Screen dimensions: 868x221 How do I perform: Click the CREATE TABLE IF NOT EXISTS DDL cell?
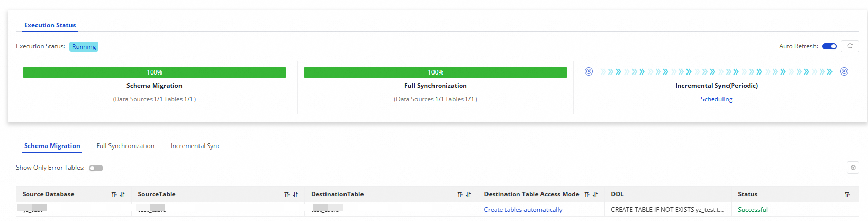pyautogui.click(x=667, y=210)
